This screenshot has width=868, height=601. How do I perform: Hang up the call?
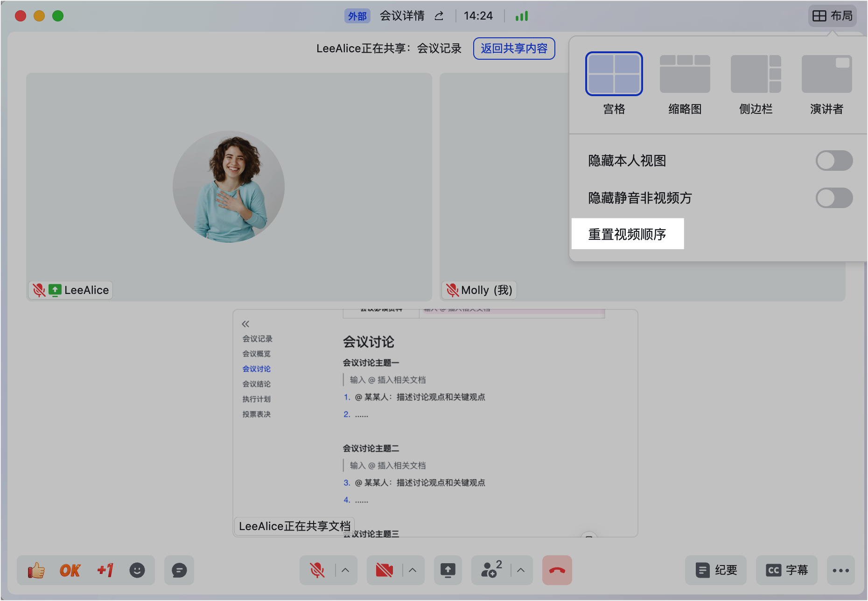(557, 570)
